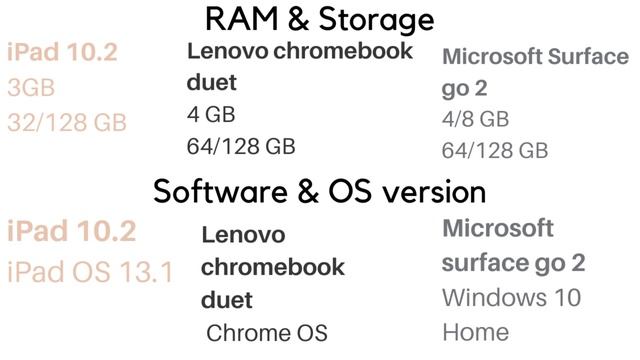Click the Chrome OS text
This screenshot has width=640, height=360.
tap(267, 333)
